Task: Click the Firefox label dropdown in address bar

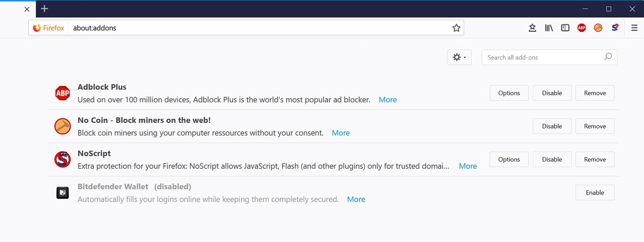Action: (48, 28)
